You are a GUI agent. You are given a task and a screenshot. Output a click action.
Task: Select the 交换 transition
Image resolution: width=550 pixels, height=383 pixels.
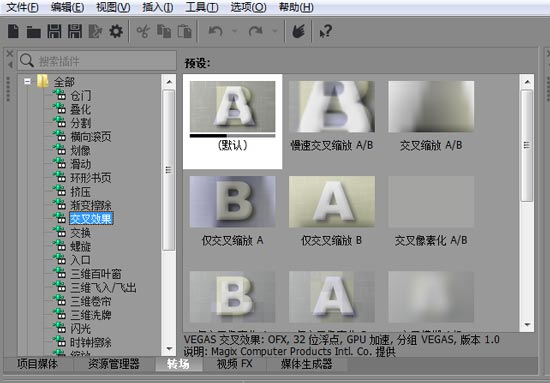click(81, 233)
